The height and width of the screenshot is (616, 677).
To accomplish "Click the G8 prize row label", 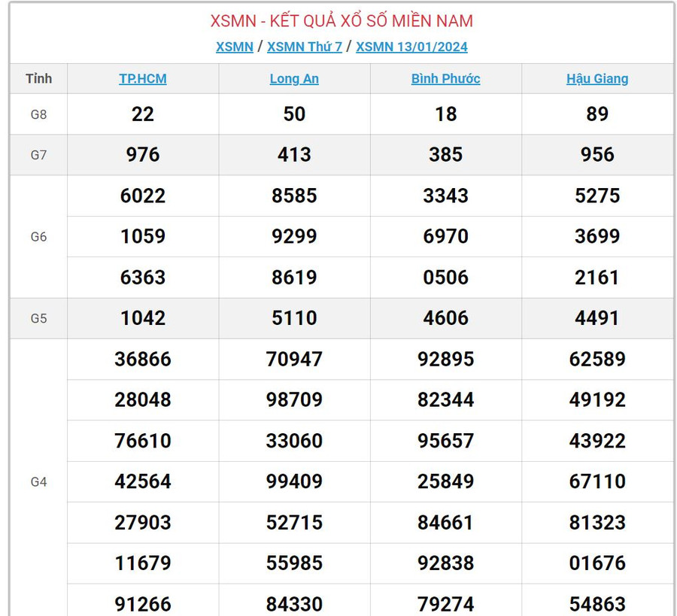I will [38, 114].
